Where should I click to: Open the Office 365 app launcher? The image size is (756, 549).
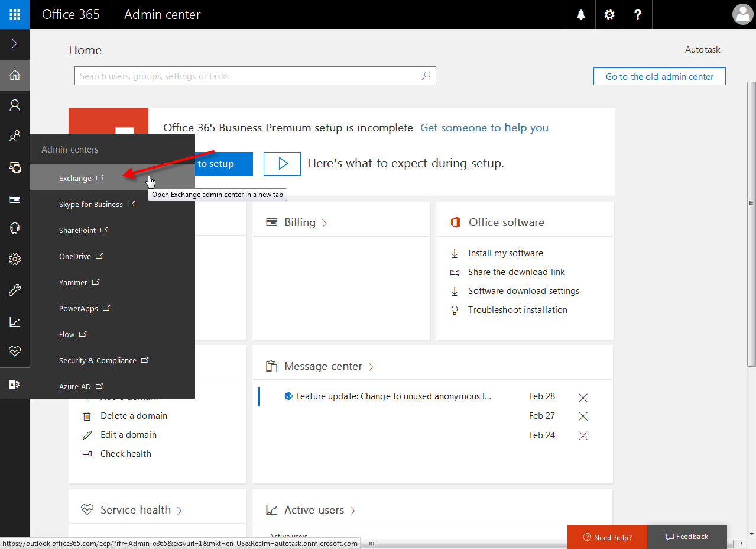[14, 14]
